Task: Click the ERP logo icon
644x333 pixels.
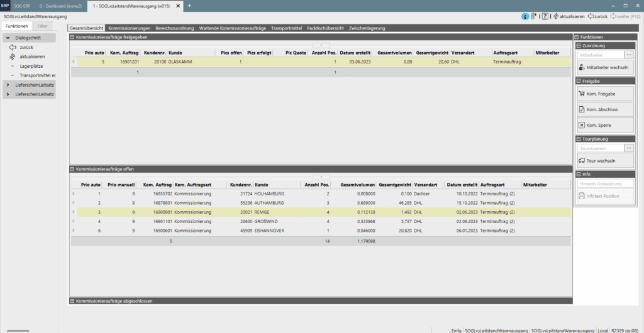Action: click(x=5, y=5)
